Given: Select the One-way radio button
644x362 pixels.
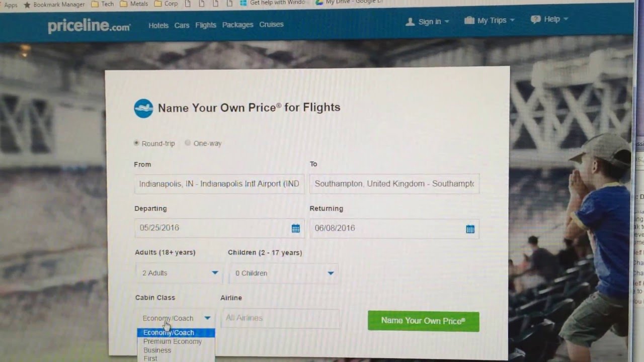Looking at the screenshot, I should pos(188,143).
